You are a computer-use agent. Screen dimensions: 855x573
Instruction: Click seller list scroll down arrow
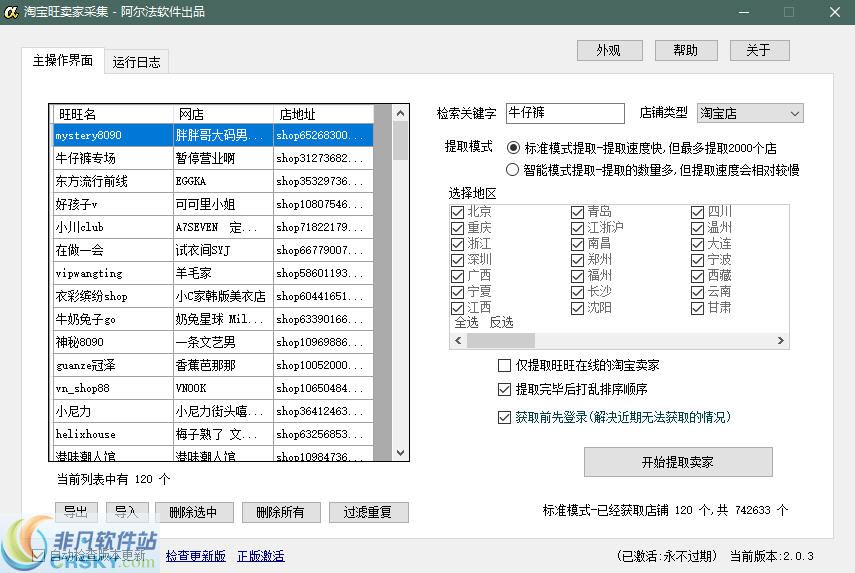(401, 453)
